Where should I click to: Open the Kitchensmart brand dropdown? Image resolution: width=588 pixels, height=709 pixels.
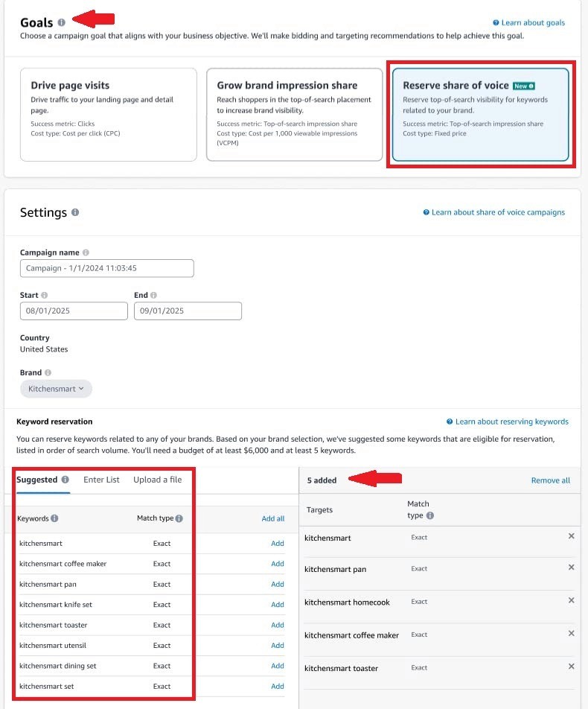[57, 389]
